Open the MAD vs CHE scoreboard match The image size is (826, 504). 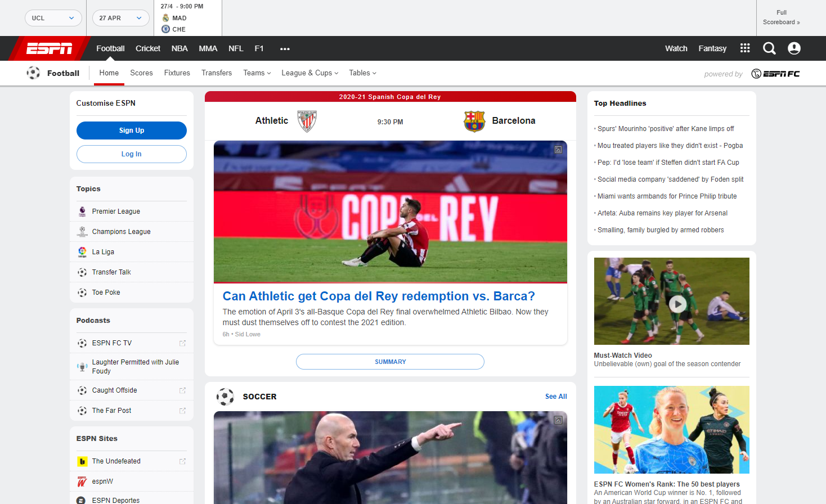pos(188,18)
